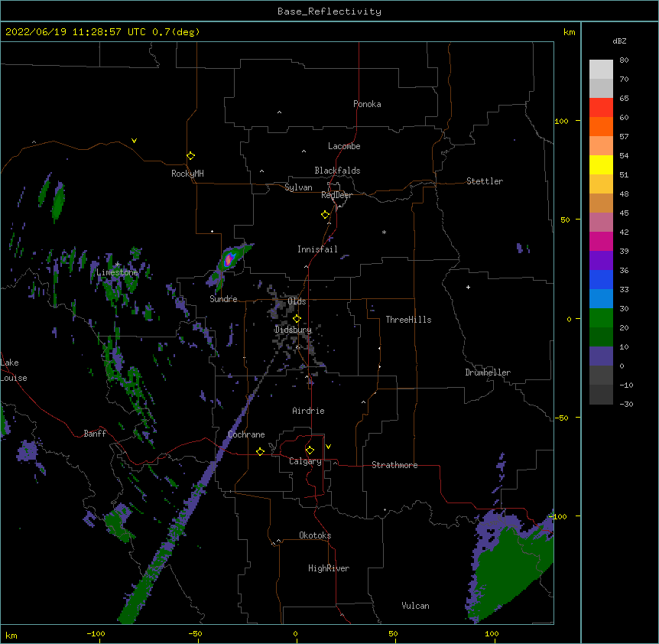Image resolution: width=659 pixels, height=644 pixels.
Task: Click the yellow V marker east of Calgary
Action: (x=328, y=447)
